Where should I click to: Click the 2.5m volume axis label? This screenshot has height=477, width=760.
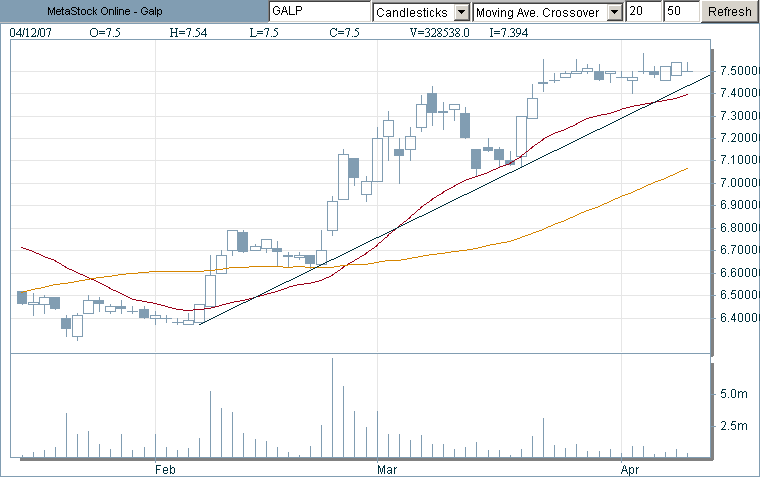733,426
